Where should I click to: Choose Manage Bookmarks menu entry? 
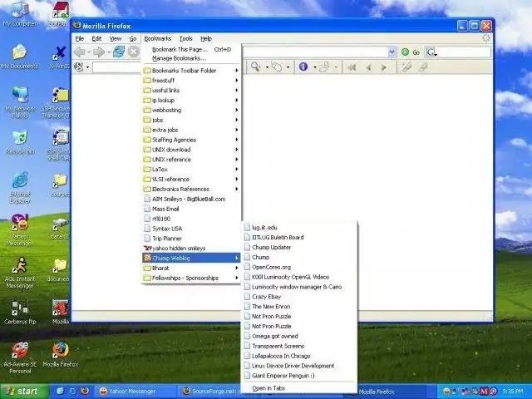pyautogui.click(x=192, y=58)
